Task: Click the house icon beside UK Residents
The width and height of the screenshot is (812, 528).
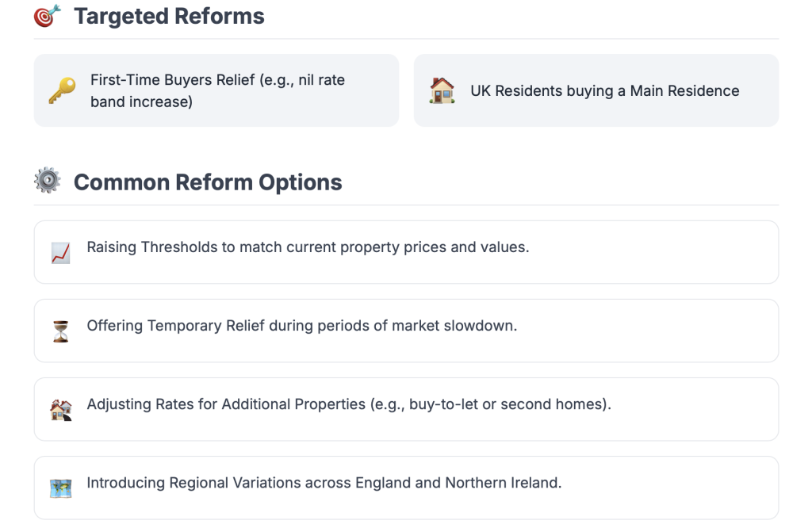Action: tap(442, 91)
